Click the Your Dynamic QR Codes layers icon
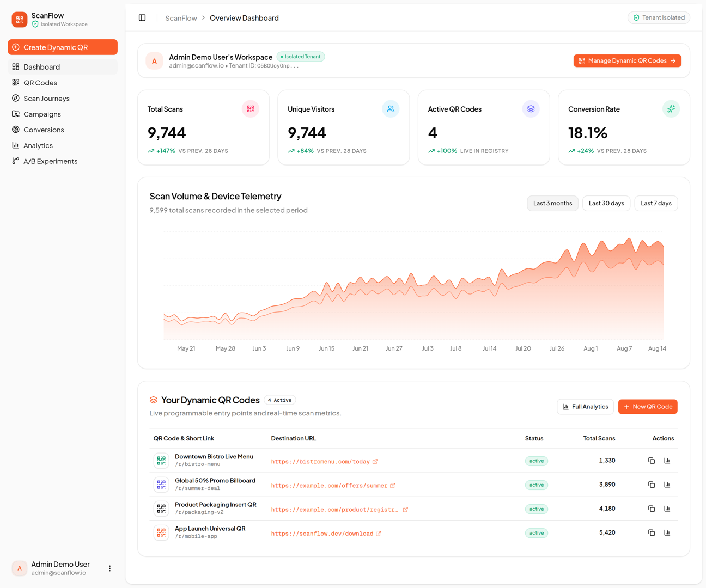The width and height of the screenshot is (706, 588). [154, 400]
